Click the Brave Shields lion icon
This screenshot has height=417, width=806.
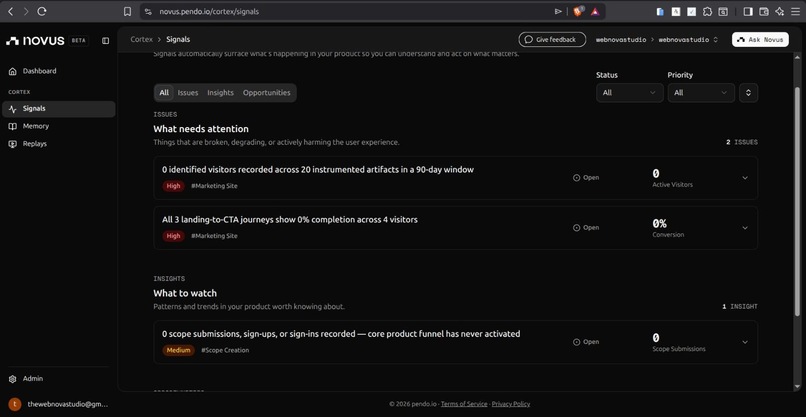578,11
